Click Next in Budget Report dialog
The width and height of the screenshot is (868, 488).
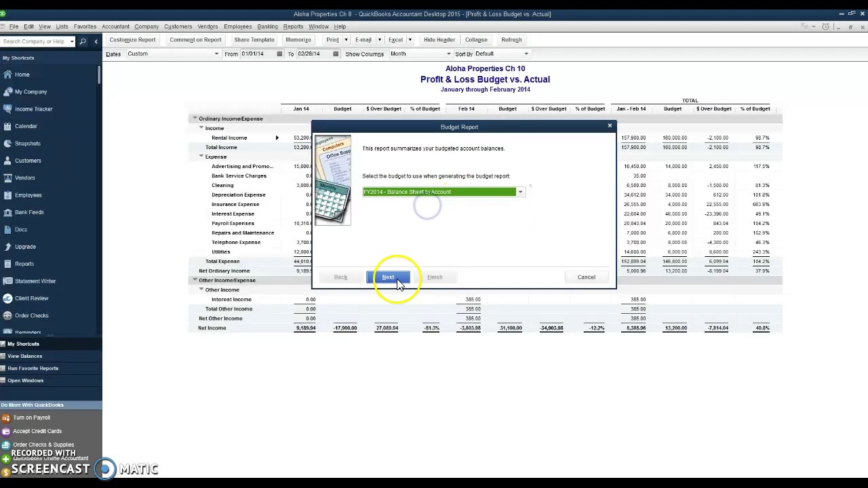click(388, 277)
